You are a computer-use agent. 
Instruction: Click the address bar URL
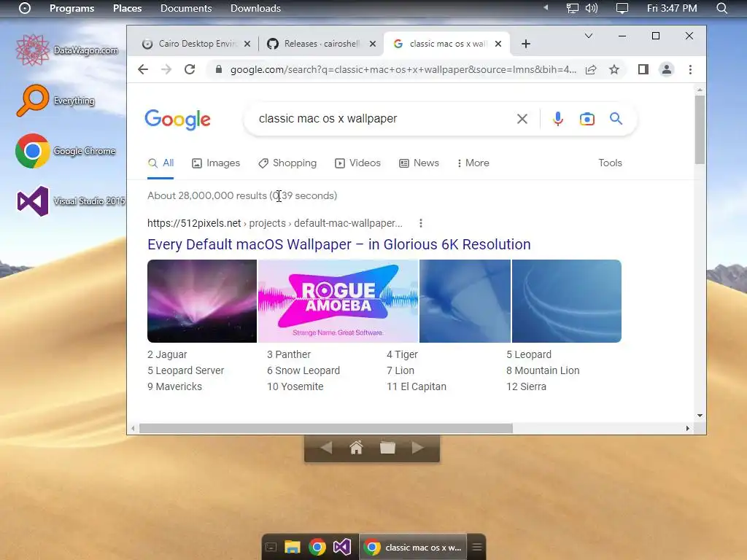tap(403, 69)
